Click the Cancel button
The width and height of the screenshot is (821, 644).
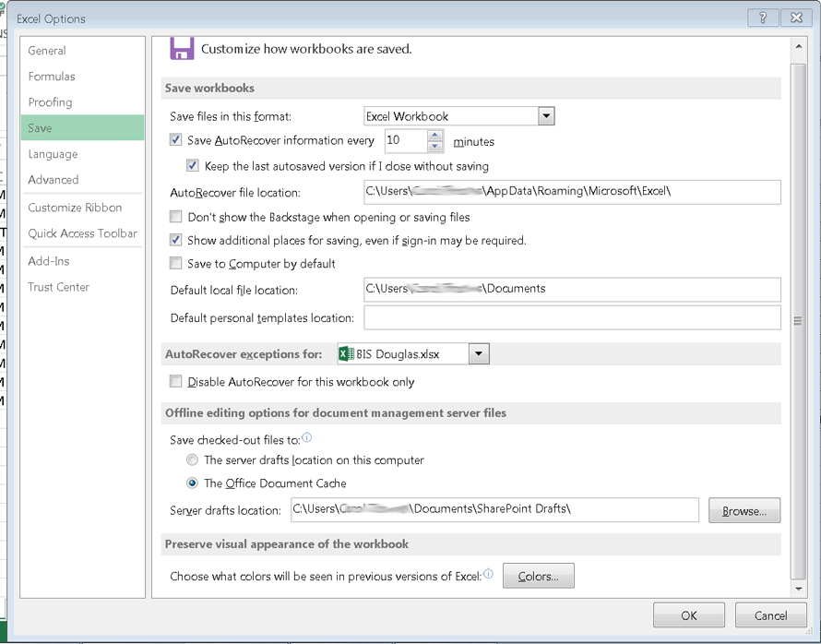[x=771, y=615]
